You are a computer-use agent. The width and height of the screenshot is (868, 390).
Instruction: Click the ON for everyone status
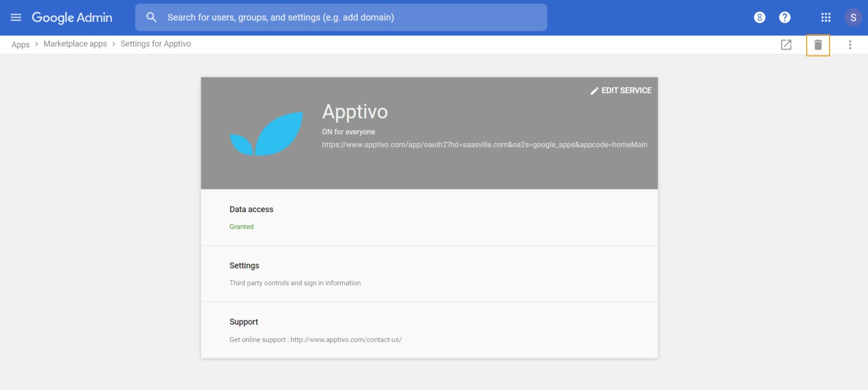click(x=348, y=132)
